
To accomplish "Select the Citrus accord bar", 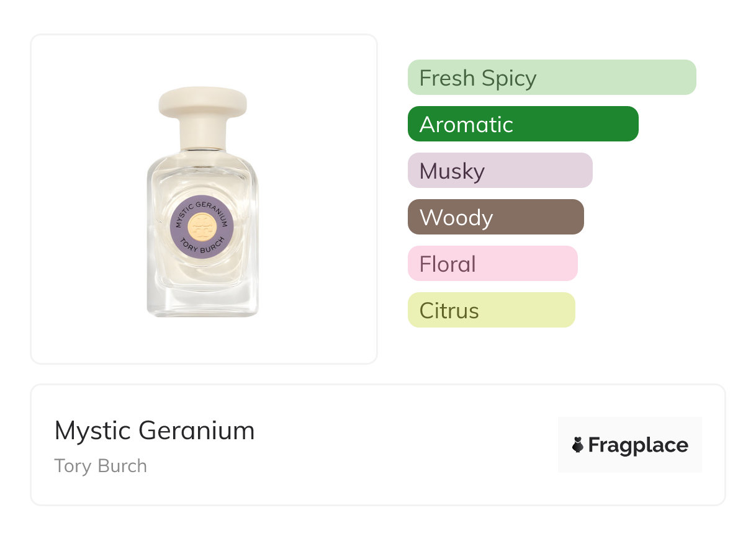I will (x=491, y=310).
